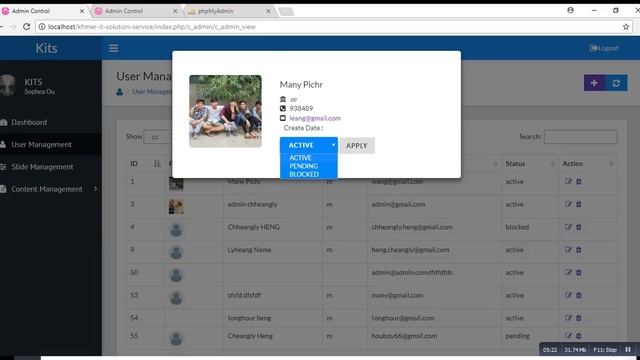
Task: Edit user Lyheang Name
Action: click(x=569, y=249)
